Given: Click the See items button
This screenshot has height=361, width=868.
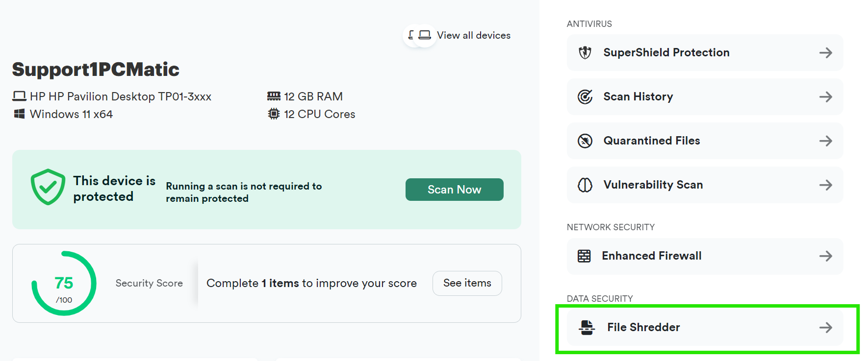Looking at the screenshot, I should point(467,283).
